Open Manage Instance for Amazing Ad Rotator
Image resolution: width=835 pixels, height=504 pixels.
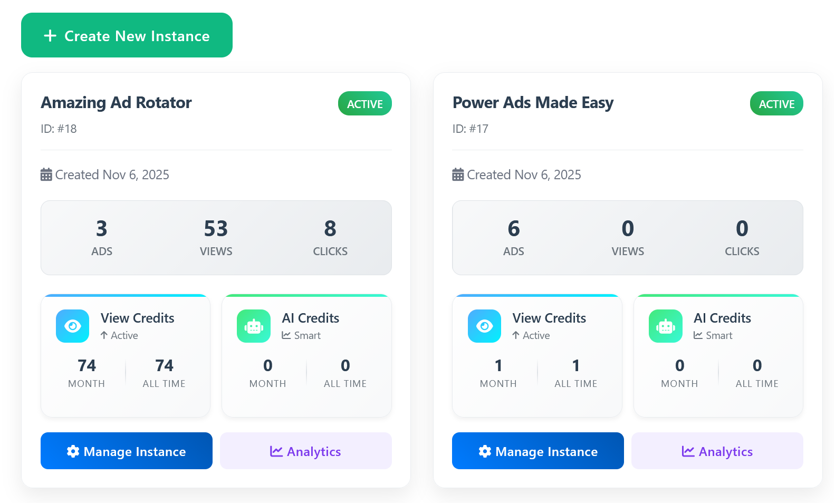[x=127, y=451]
